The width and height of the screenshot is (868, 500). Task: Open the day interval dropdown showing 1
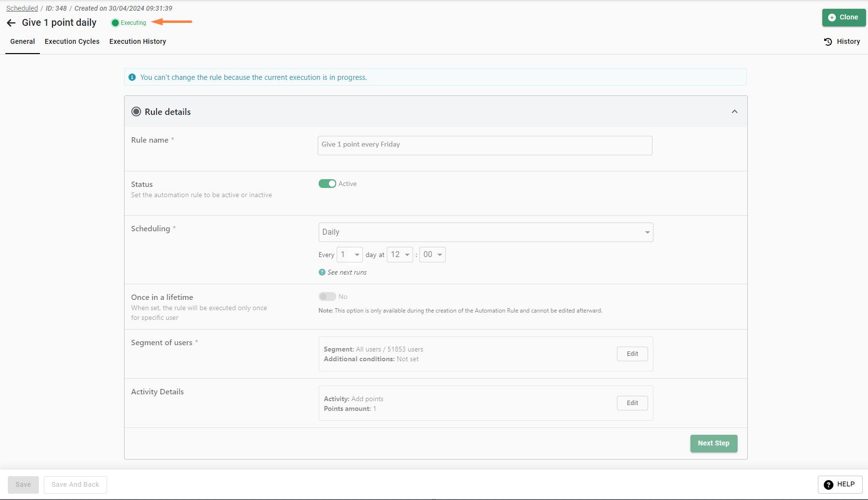click(x=349, y=255)
